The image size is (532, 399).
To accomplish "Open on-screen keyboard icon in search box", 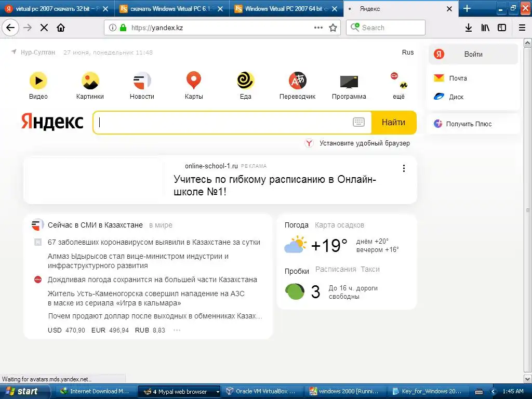I will tap(358, 122).
